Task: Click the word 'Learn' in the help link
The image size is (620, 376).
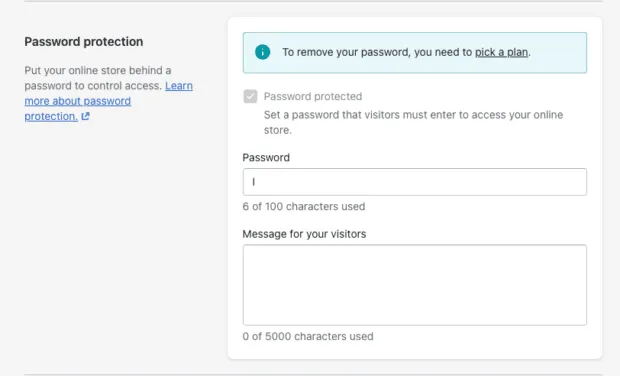Action: coord(179,86)
